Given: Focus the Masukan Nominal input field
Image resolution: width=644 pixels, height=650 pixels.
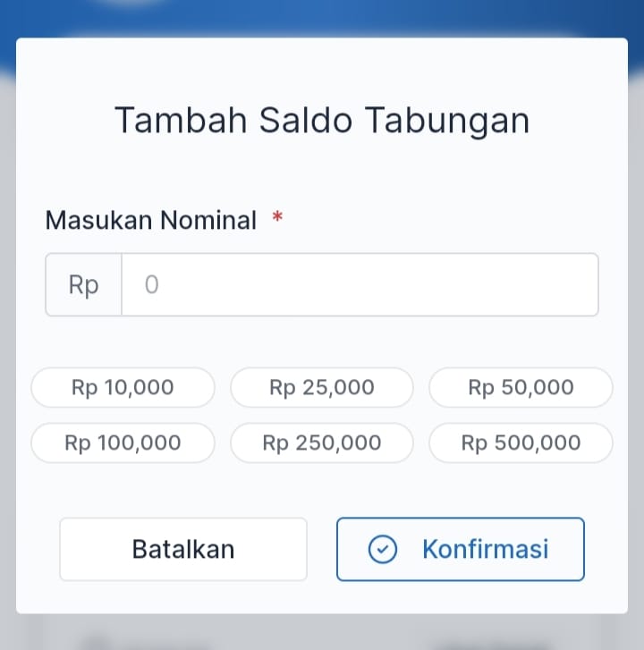Looking at the screenshot, I should point(360,285).
